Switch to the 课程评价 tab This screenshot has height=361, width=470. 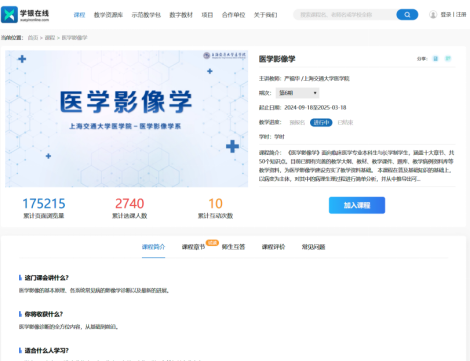pos(273,247)
